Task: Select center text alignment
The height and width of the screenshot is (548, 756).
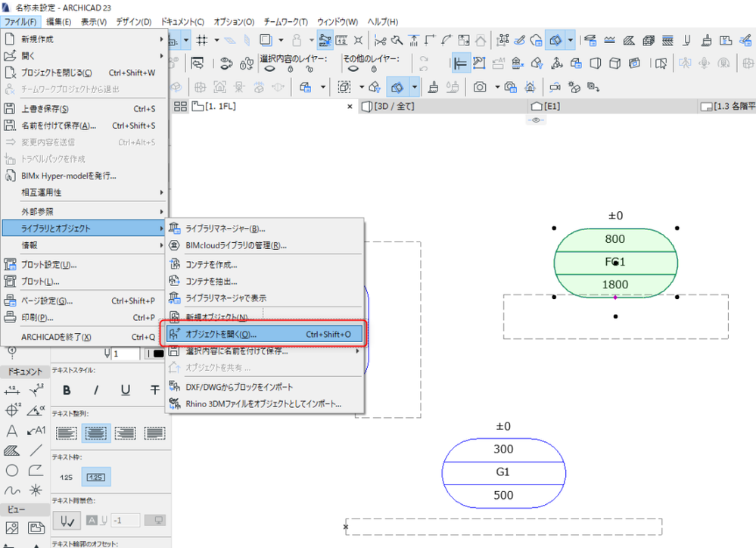Action: click(x=96, y=433)
